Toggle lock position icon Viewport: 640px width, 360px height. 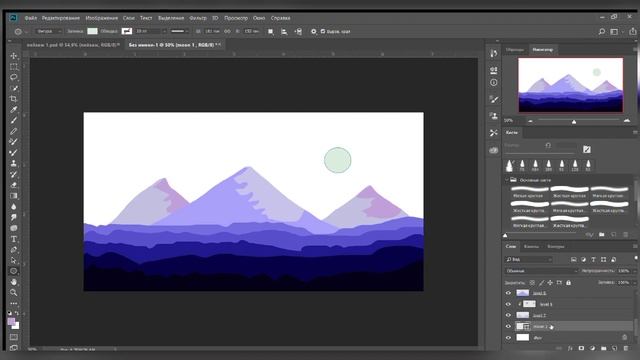click(550, 282)
